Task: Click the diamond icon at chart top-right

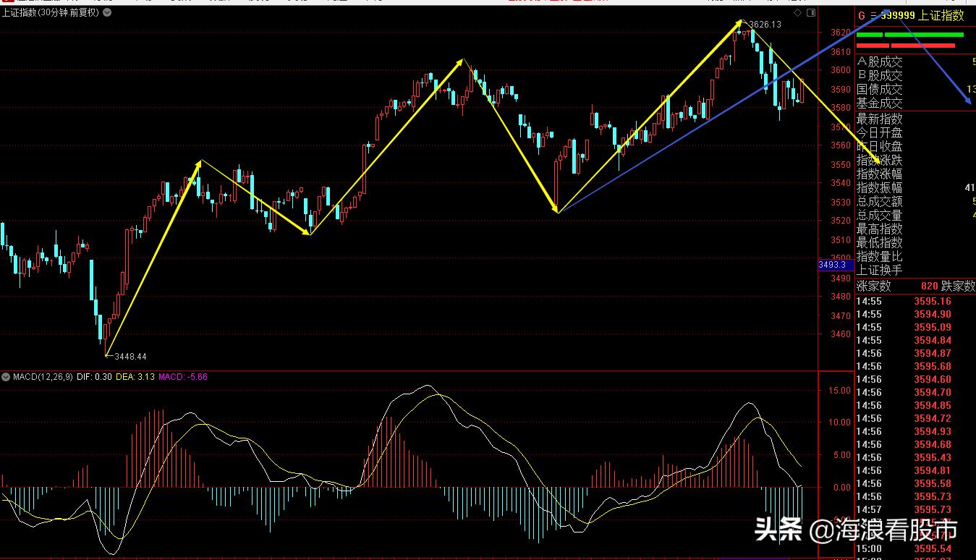Action: 797,12
